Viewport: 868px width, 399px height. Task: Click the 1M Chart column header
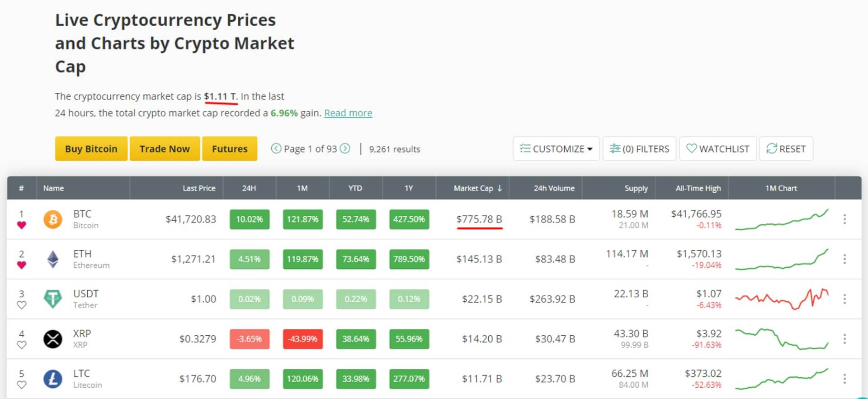pos(781,188)
